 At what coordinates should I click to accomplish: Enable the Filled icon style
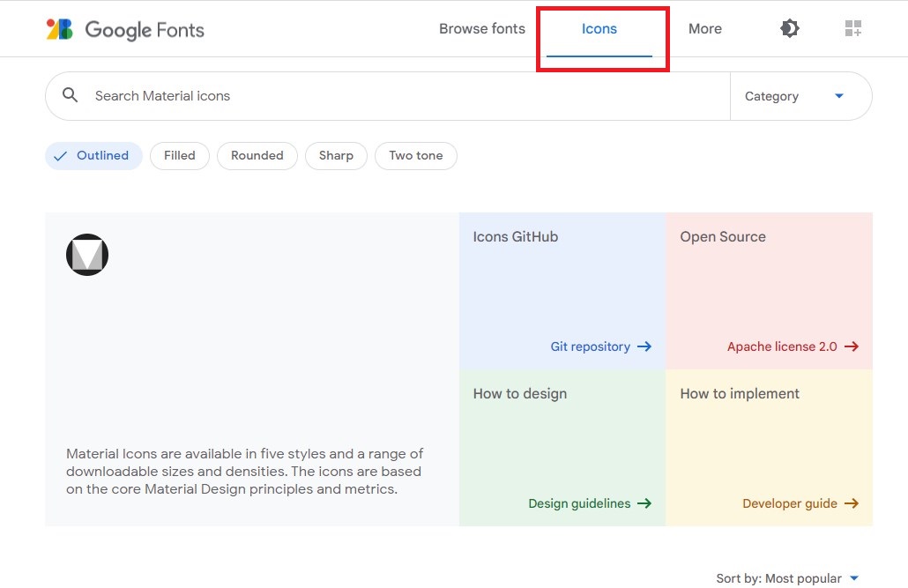[x=179, y=155]
